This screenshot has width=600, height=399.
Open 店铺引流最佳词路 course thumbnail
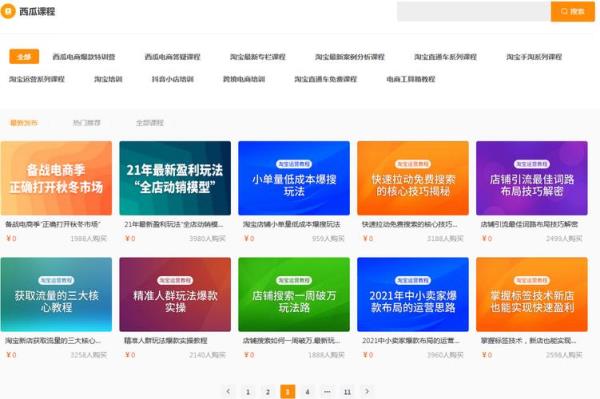click(532, 178)
